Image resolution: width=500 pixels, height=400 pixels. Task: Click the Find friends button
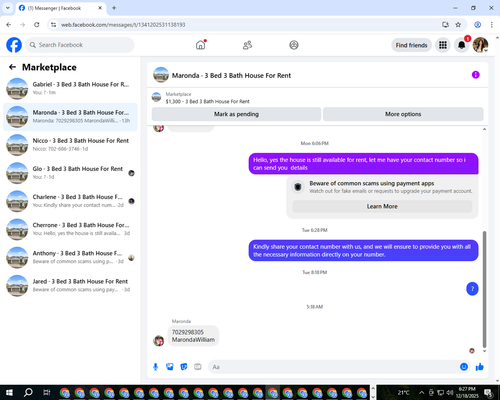tap(411, 45)
